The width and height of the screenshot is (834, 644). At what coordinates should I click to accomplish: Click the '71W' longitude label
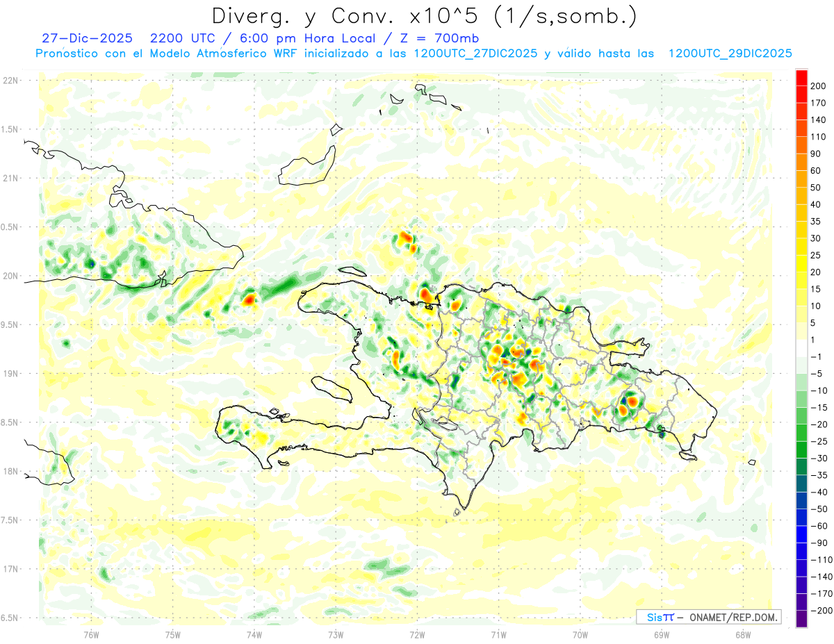tap(498, 635)
